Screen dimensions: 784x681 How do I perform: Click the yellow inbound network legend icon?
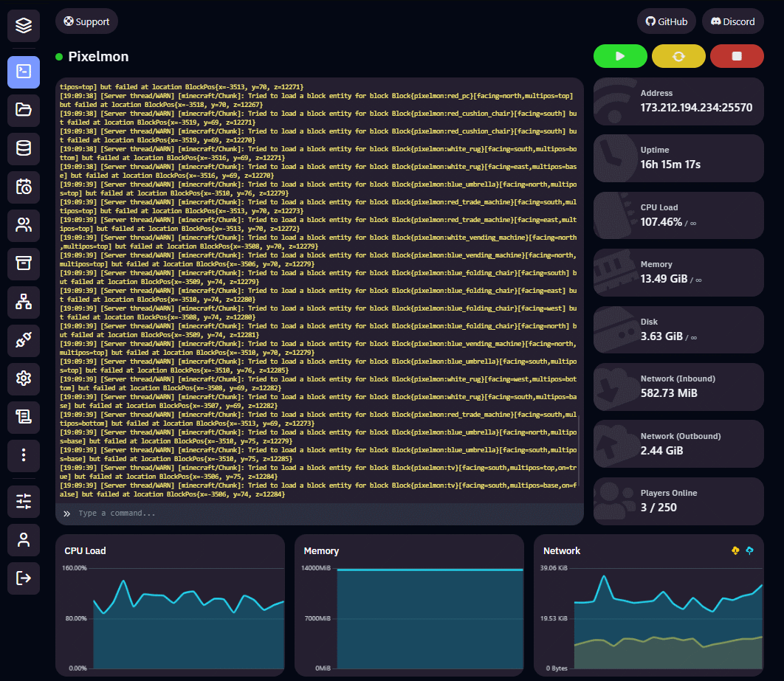(735, 550)
